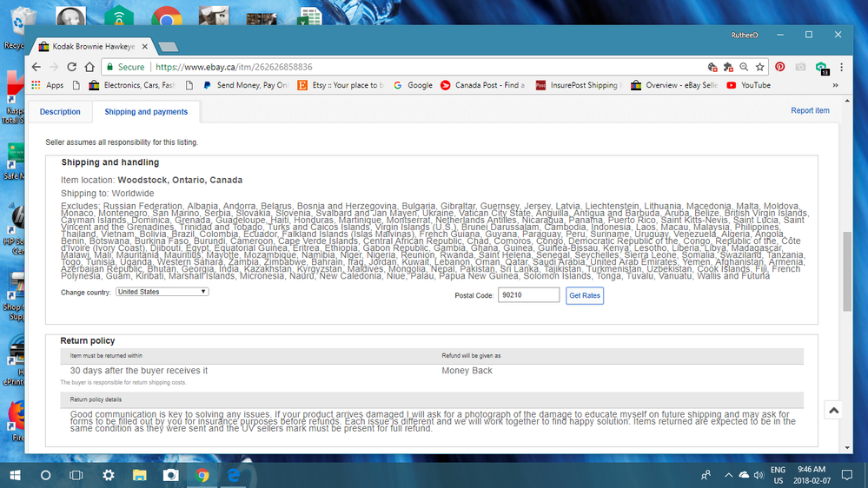Open the Electronics, Cars, Fashion eBay bookmark
This screenshot has width=868, height=488.
[132, 85]
